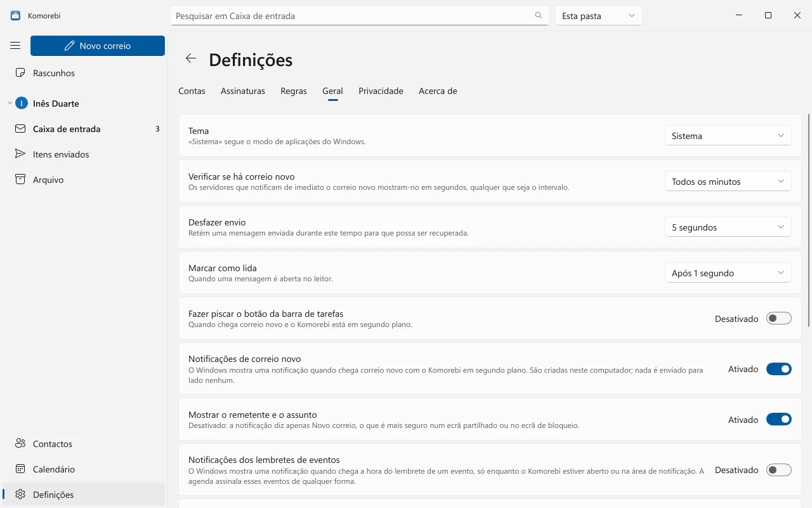Open the Marcar como lida dropdown

coord(728,273)
